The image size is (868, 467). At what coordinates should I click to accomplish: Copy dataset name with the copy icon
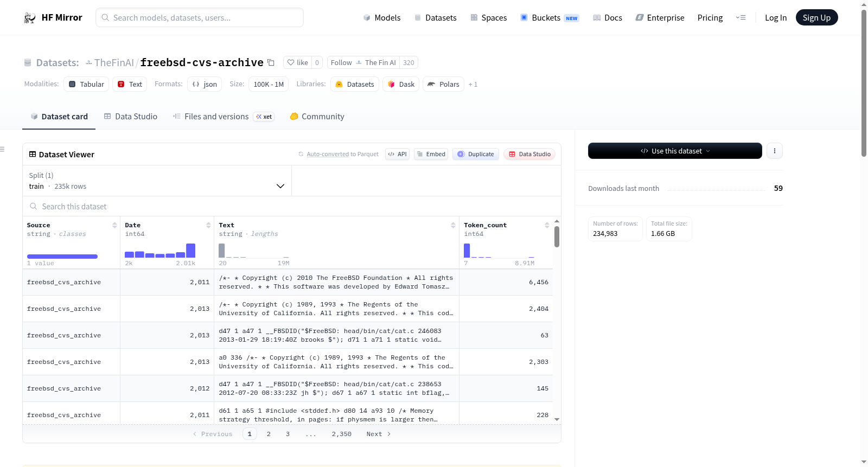271,63
